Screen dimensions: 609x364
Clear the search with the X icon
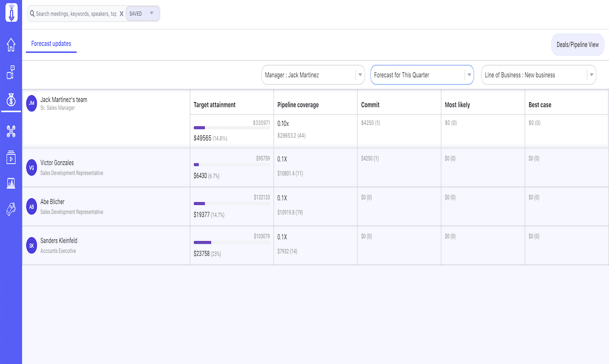(122, 14)
